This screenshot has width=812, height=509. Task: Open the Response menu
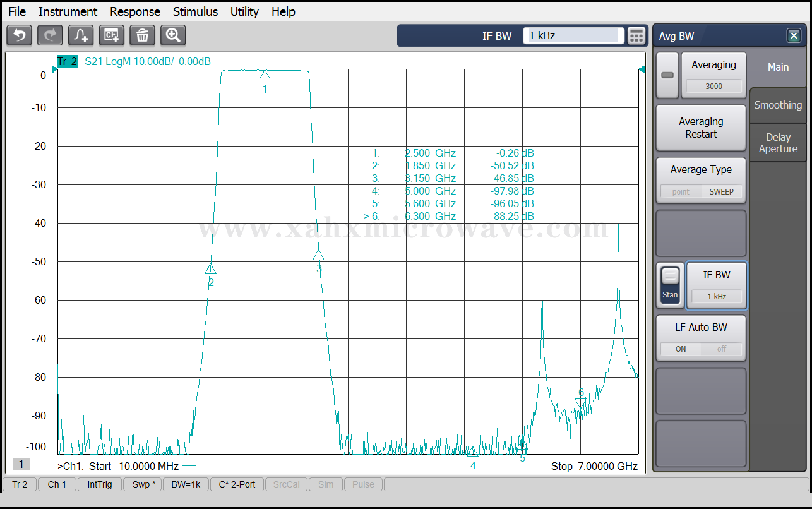coord(135,11)
